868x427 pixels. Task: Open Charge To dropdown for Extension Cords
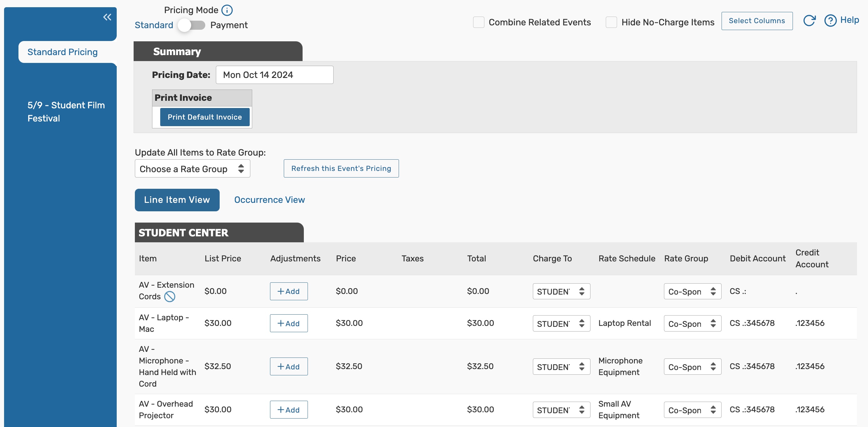(x=561, y=291)
